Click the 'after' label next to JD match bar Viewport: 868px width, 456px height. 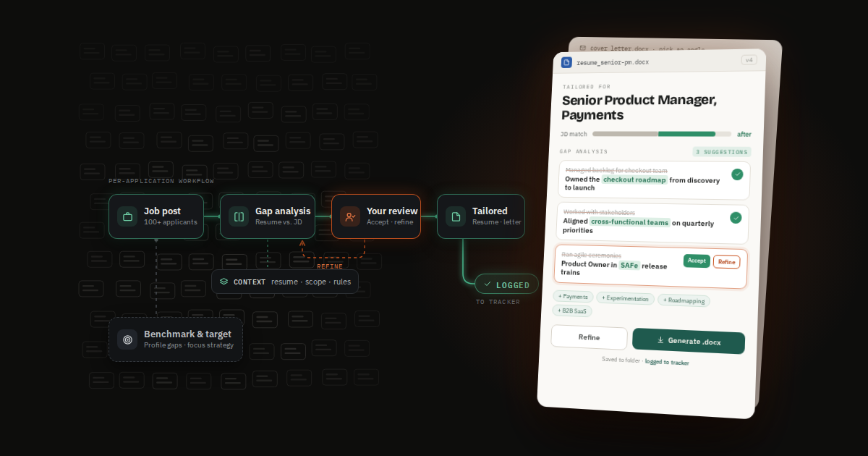pyautogui.click(x=744, y=134)
